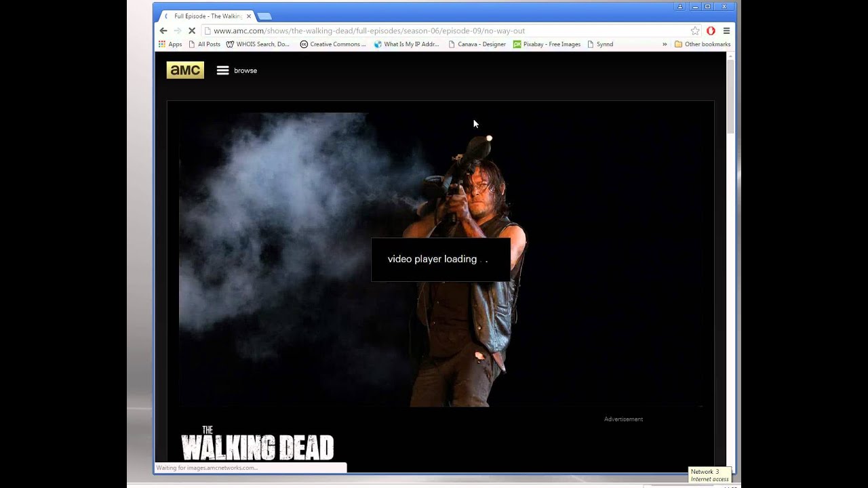Viewport: 868px width, 488px height.
Task: Click the Advertisement label
Action: click(x=623, y=419)
